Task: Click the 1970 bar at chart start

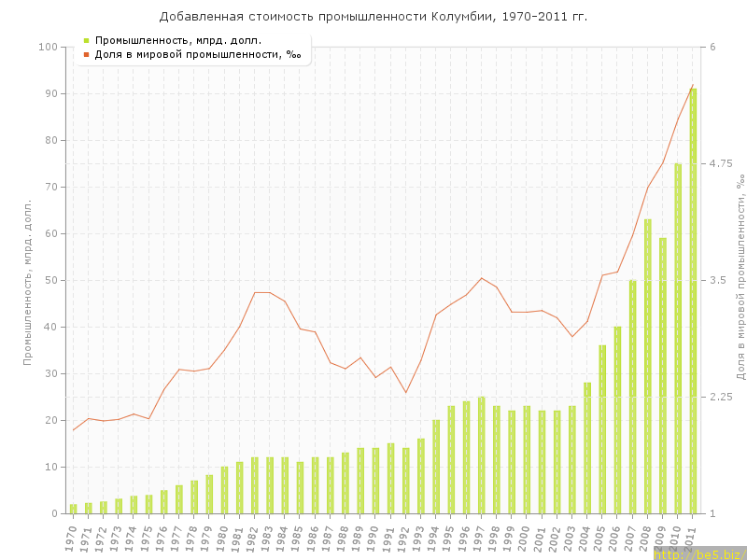Action: (73, 509)
